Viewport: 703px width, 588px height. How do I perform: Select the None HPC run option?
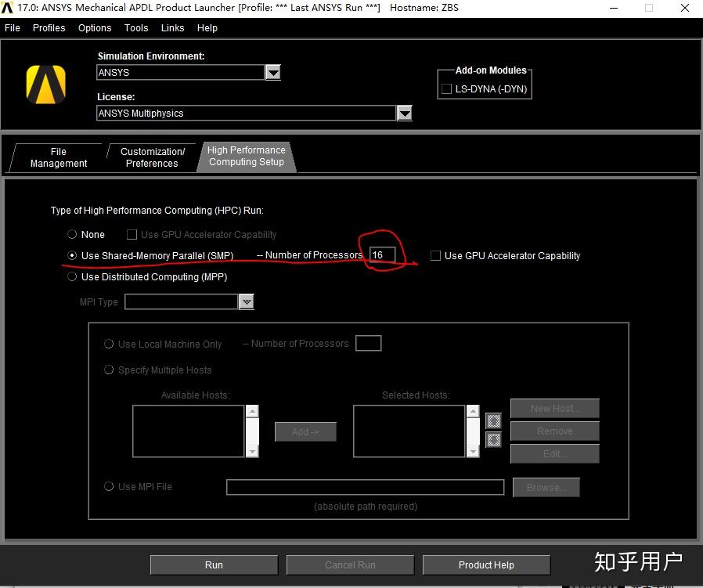(x=72, y=234)
